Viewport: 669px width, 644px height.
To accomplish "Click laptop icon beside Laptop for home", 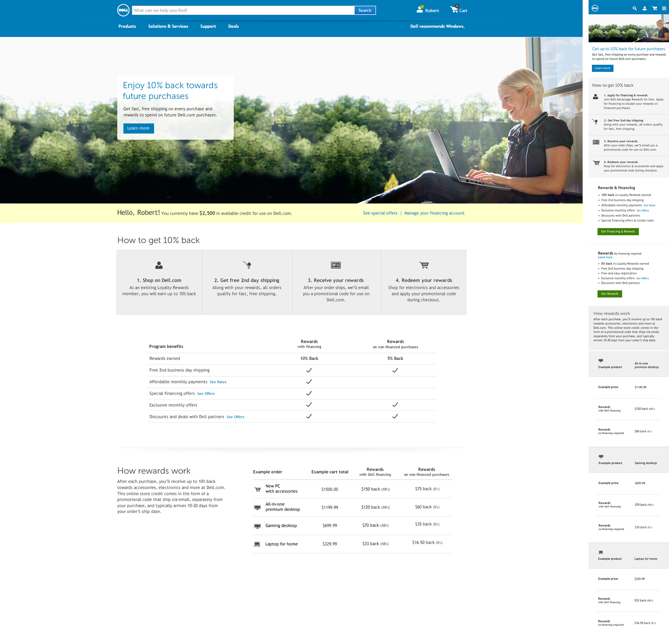I will coord(257,544).
